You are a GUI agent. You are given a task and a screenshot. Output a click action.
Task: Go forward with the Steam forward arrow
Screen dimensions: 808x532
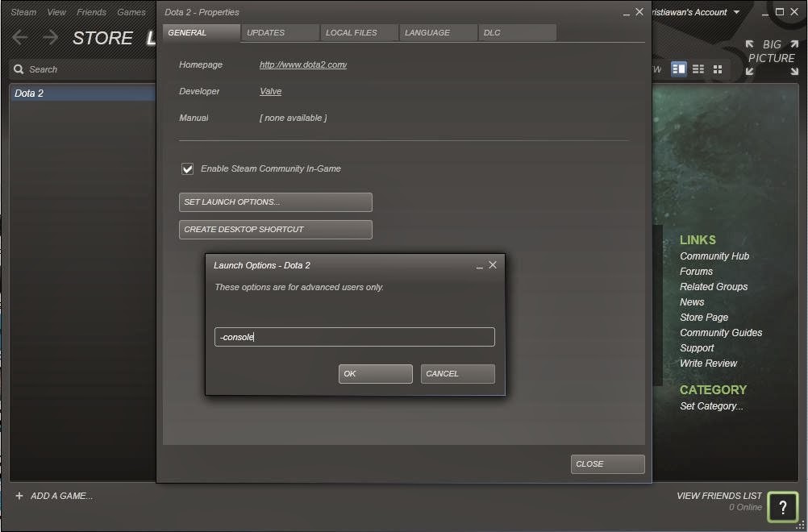click(x=51, y=38)
